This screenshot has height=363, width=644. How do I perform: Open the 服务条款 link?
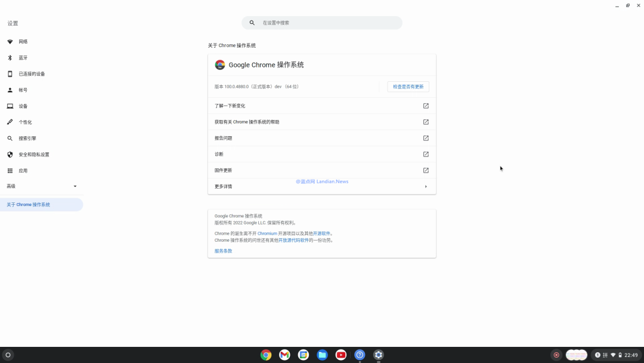[x=222, y=251]
